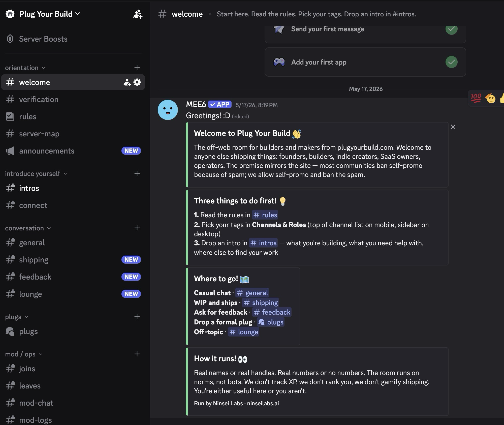This screenshot has width=504, height=425.
Task: Add channel to mod / ops category
Action: (137, 354)
